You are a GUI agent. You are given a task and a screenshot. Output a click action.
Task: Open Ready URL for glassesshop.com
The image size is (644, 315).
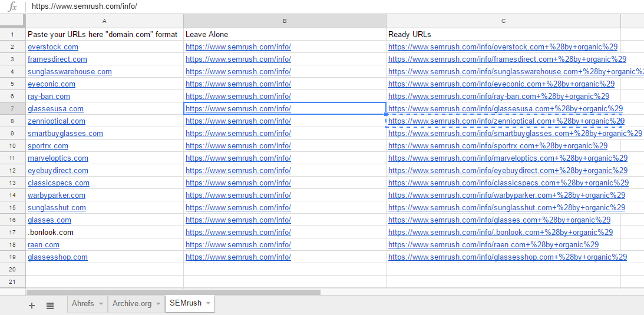pyautogui.click(x=508, y=257)
